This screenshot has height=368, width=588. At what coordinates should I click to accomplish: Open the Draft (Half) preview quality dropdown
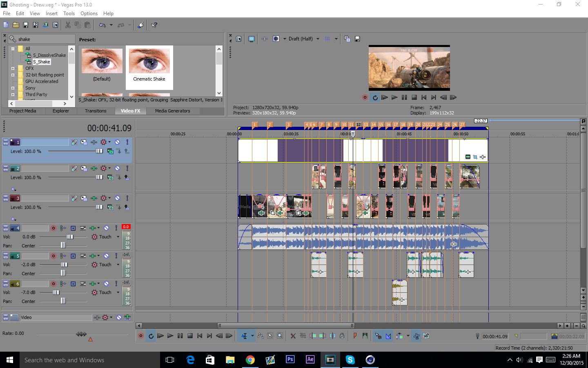click(318, 39)
